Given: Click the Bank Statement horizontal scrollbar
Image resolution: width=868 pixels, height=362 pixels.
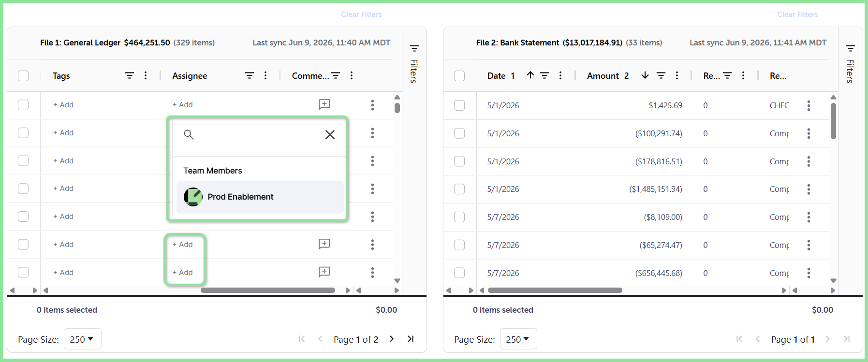Looking at the screenshot, I should point(555,290).
